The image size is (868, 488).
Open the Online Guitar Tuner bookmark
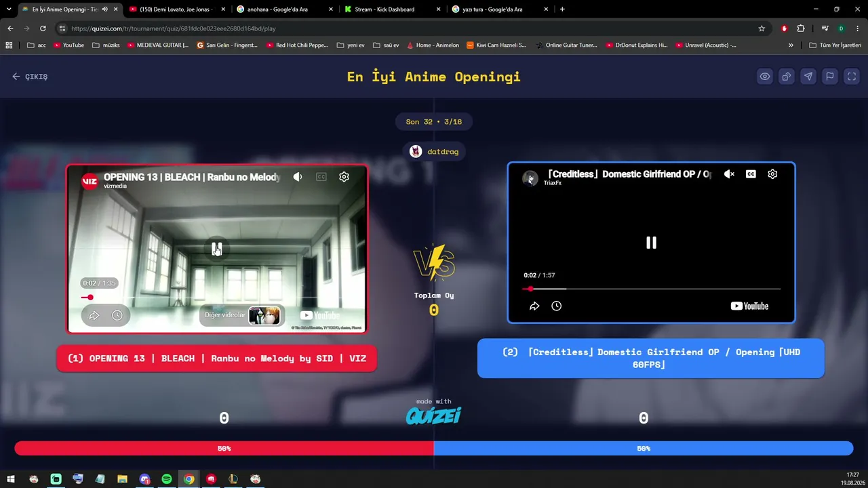tap(566, 45)
